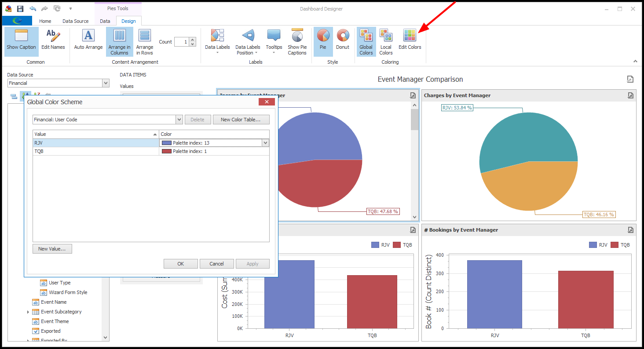The width and height of the screenshot is (644, 349).
Task: Open the Financial: User Code combo box
Action: click(107, 120)
